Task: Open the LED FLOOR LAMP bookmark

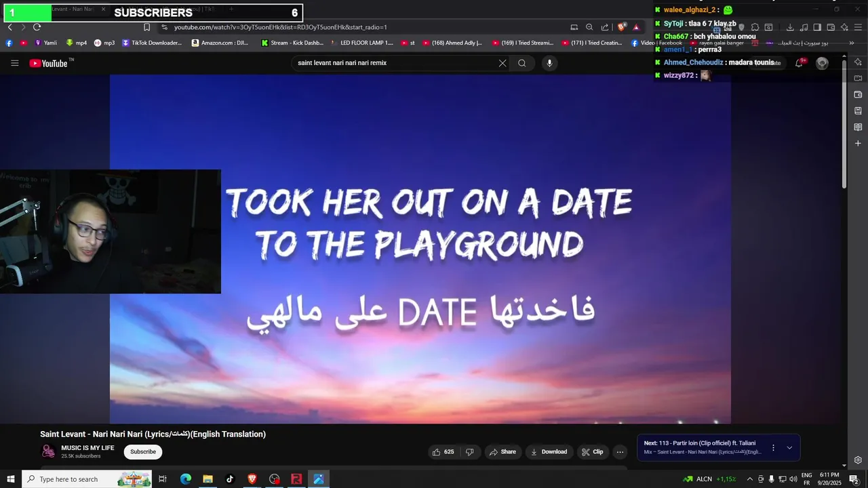Action: point(362,43)
